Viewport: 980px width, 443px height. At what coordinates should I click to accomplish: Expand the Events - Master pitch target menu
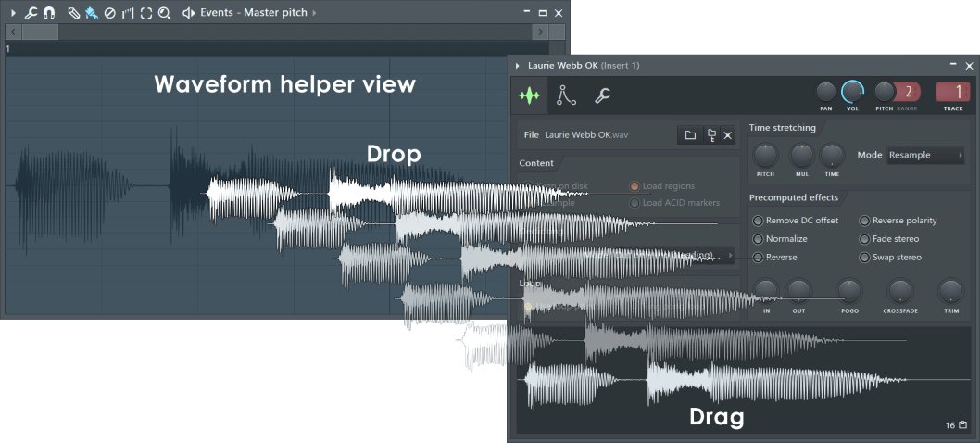point(314,13)
